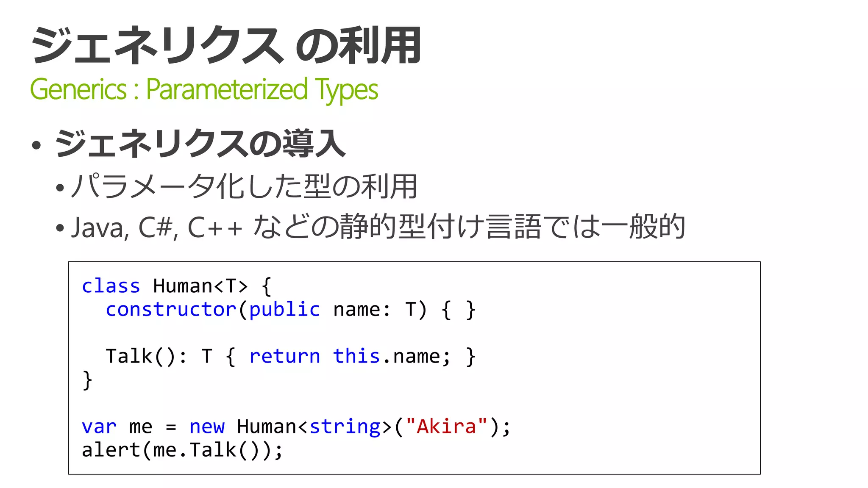Click the heading ジェネリクスの導入
The height and width of the screenshot is (488, 868).
coord(200,144)
